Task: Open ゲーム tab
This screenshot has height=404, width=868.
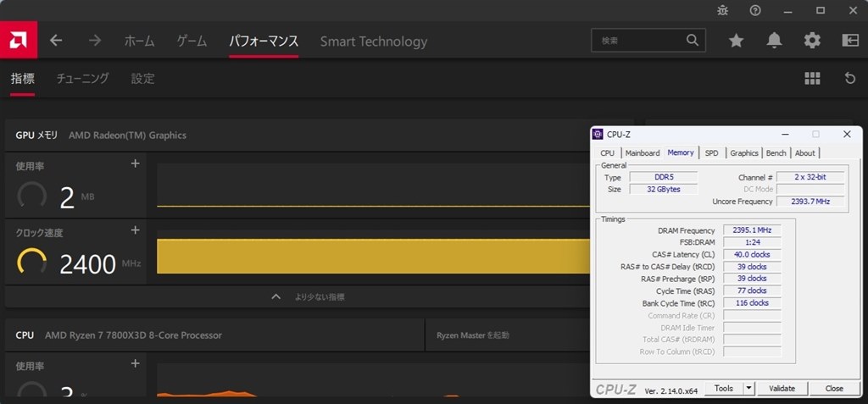Action: point(192,41)
